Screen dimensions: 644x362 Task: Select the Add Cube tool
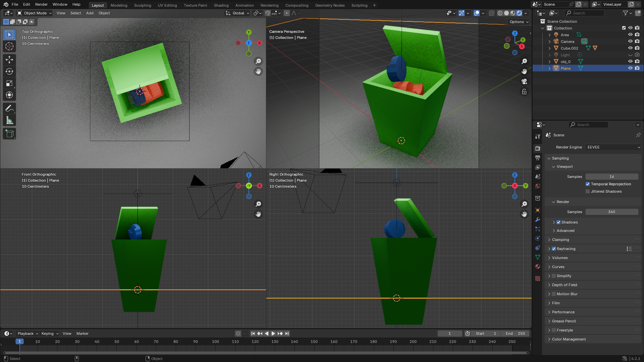point(9,134)
